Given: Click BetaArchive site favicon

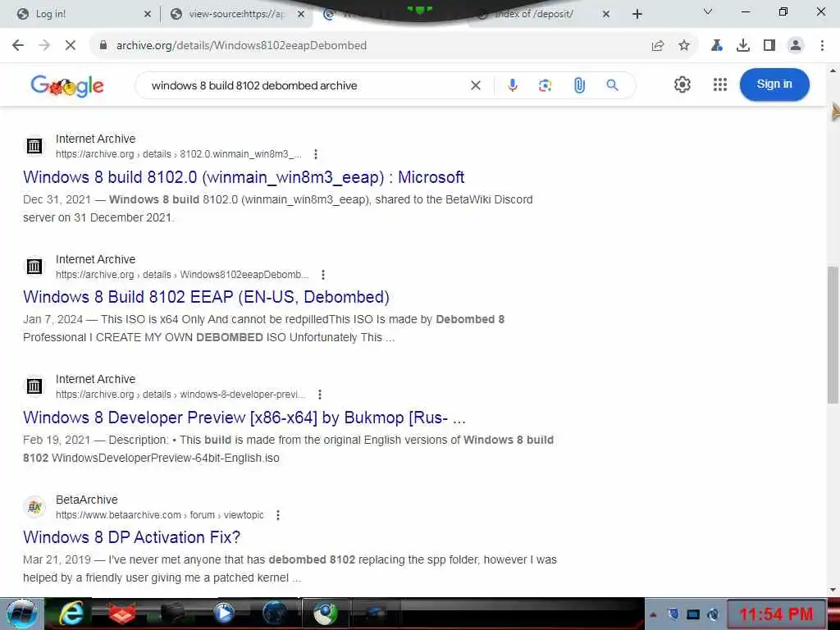Looking at the screenshot, I should point(34,507).
